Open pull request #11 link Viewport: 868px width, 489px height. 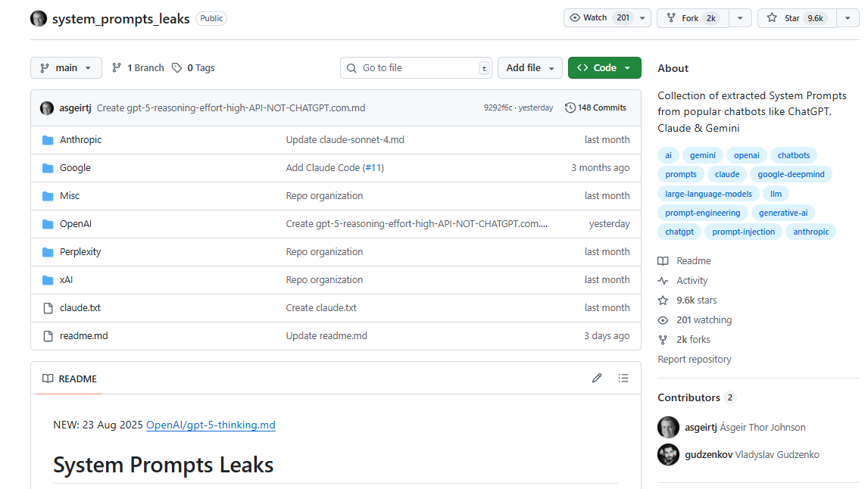coord(373,167)
